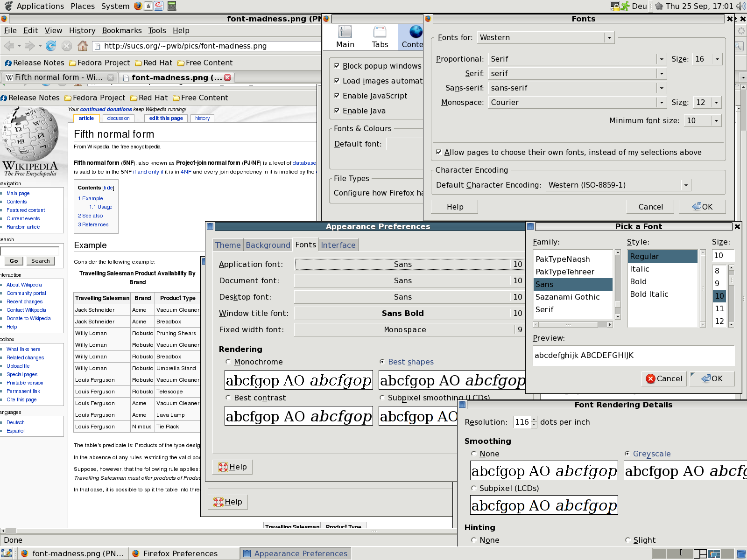Screen dimensions: 747x560
Task: Open the Bookmarks menu
Action: 122,30
